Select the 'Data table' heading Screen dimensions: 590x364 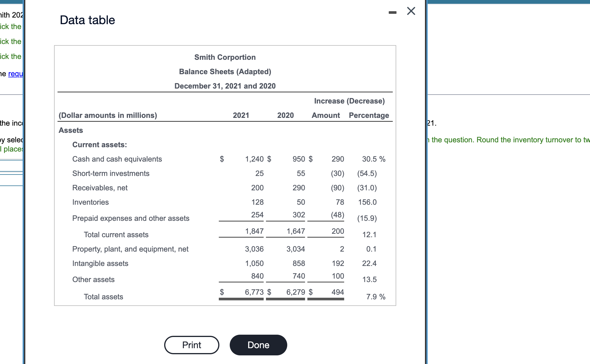tap(87, 20)
